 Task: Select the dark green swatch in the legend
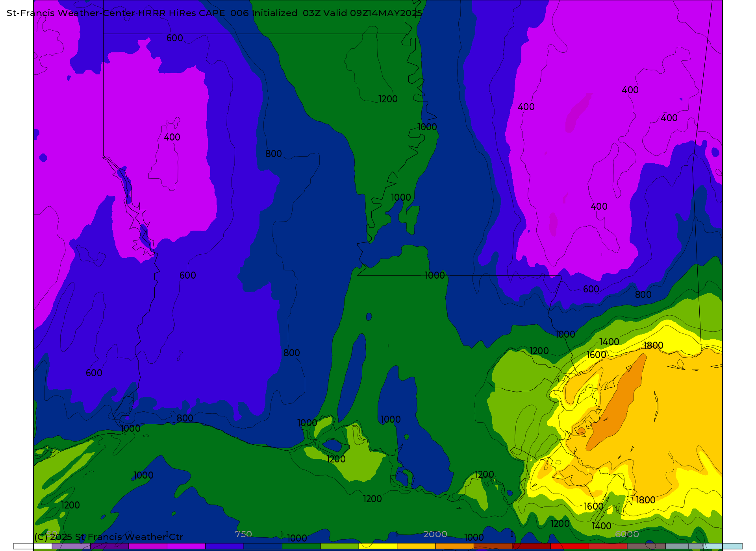point(301,546)
